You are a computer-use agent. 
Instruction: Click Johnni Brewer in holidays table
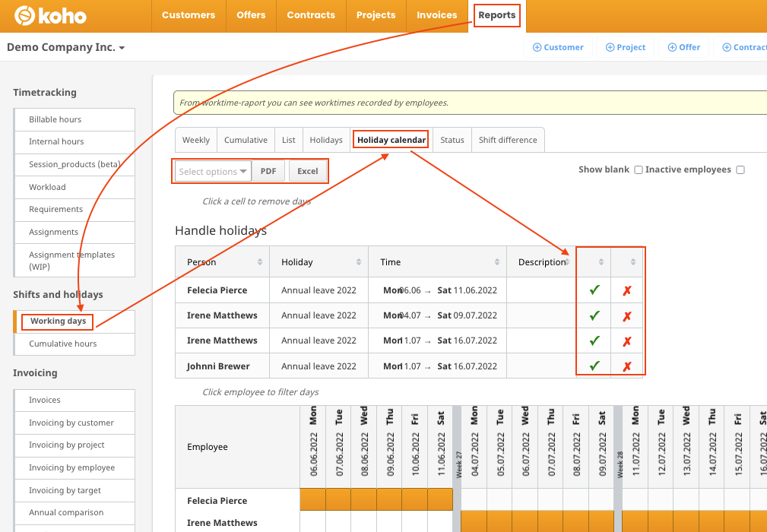pyautogui.click(x=218, y=366)
